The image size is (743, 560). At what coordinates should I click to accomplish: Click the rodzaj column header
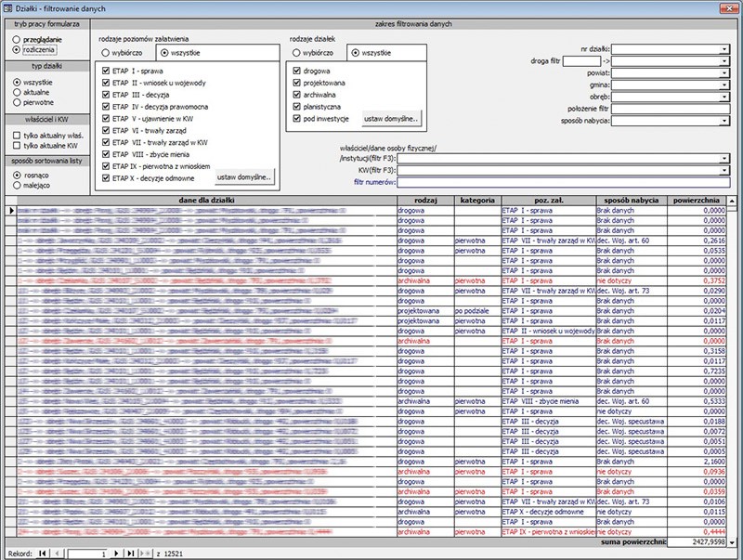click(x=425, y=201)
